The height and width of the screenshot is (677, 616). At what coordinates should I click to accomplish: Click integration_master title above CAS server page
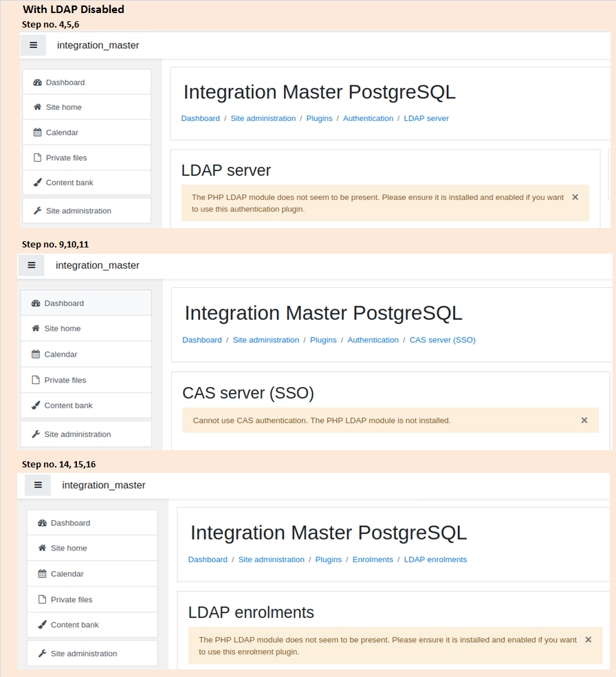tap(98, 265)
